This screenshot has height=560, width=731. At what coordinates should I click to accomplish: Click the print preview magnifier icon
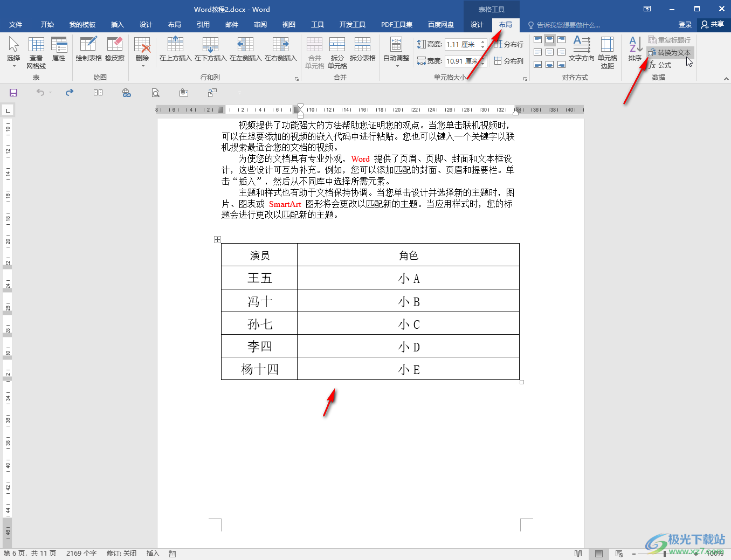155,93
